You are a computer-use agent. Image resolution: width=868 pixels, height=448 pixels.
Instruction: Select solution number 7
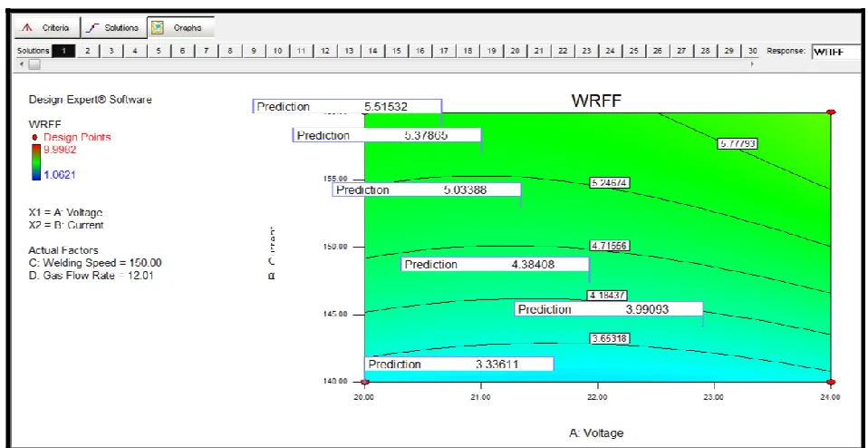[206, 51]
